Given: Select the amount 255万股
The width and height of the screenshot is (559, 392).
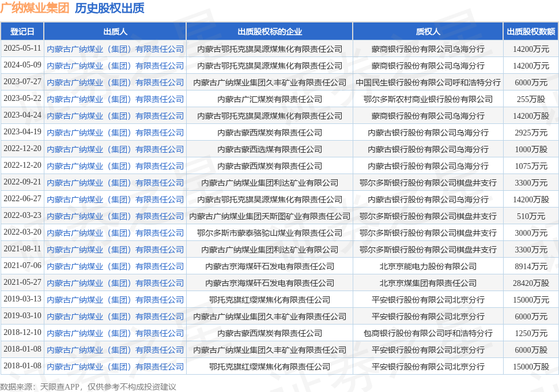Looking at the screenshot, I should pyautogui.click(x=531, y=99).
